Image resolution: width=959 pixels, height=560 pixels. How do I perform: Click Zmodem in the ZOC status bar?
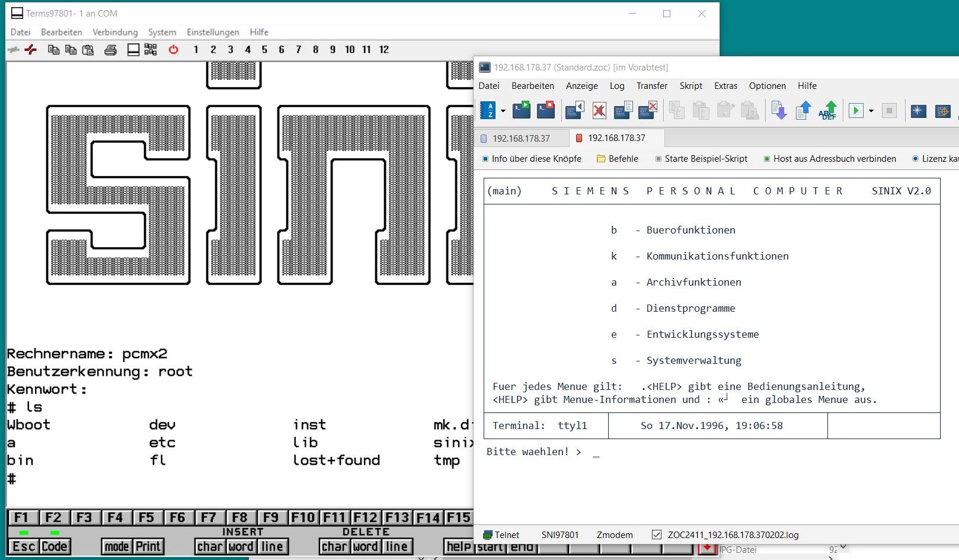click(x=615, y=535)
